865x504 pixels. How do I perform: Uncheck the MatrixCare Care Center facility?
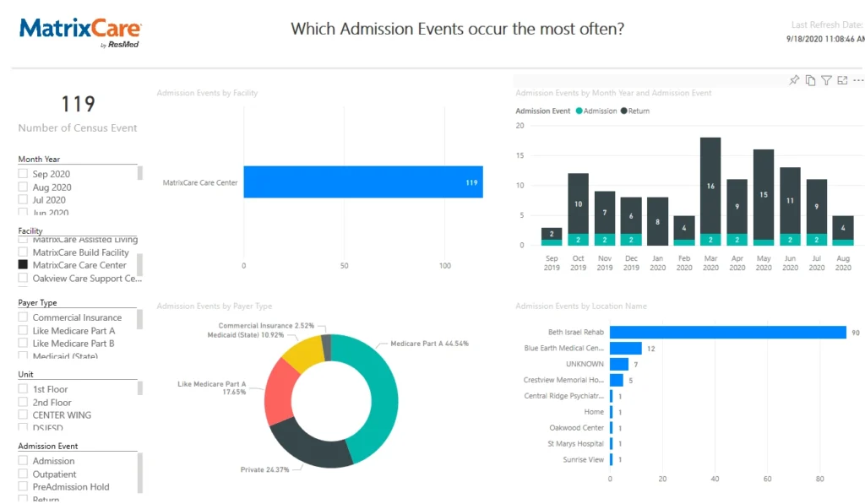[x=24, y=265]
